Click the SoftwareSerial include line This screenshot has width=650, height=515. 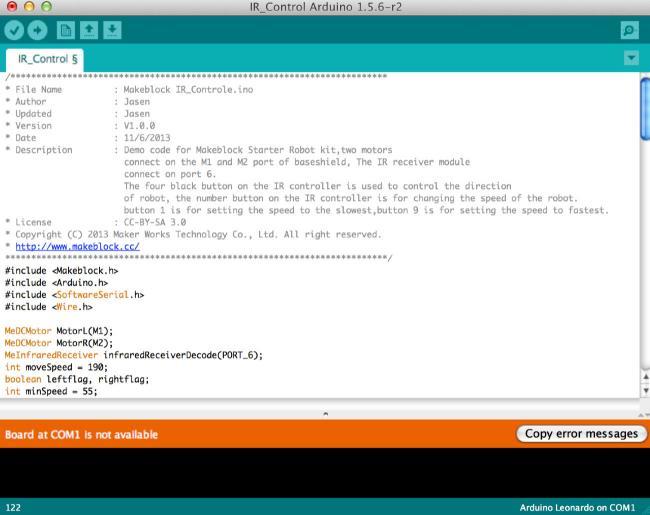click(x=75, y=295)
